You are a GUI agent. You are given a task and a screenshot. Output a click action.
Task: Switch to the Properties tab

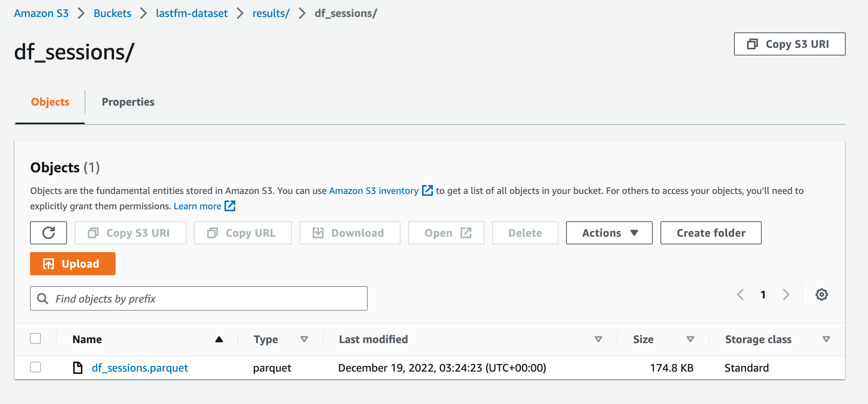pos(128,102)
